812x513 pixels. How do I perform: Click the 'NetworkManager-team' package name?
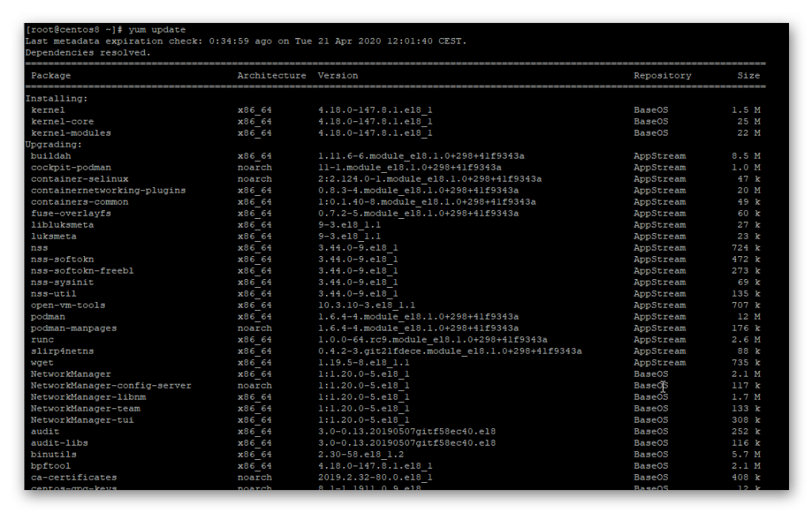pyautogui.click(x=86, y=408)
